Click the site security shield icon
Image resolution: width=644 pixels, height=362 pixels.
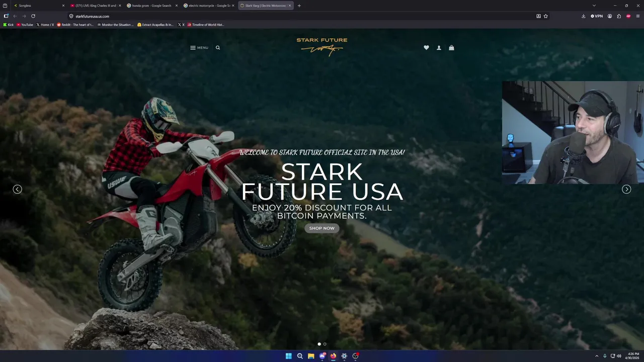[71, 16]
